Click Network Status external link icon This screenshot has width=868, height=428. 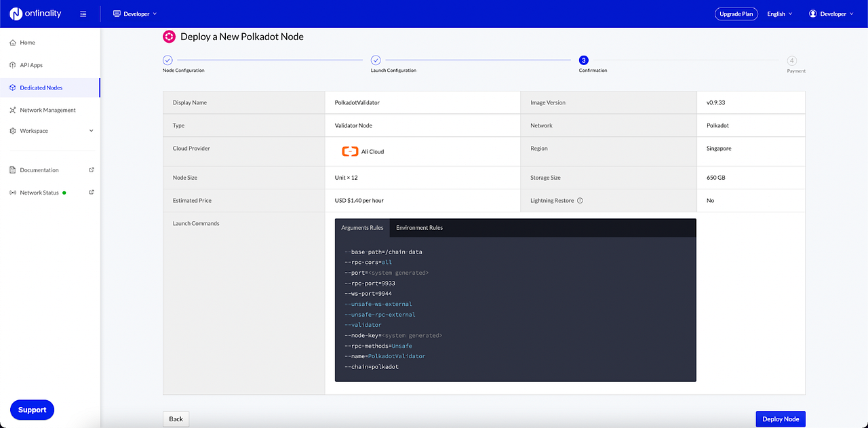[92, 192]
